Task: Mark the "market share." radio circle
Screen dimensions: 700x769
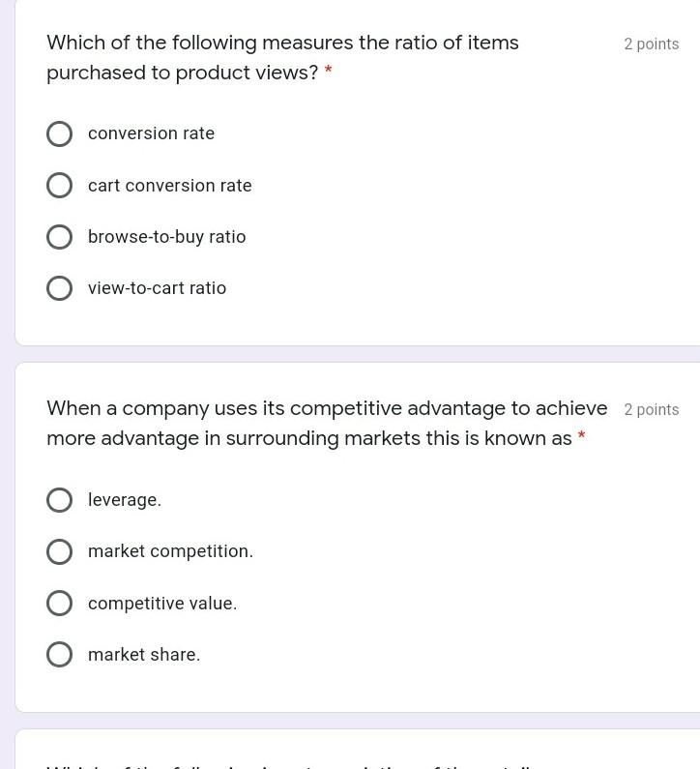Action: coord(59,655)
